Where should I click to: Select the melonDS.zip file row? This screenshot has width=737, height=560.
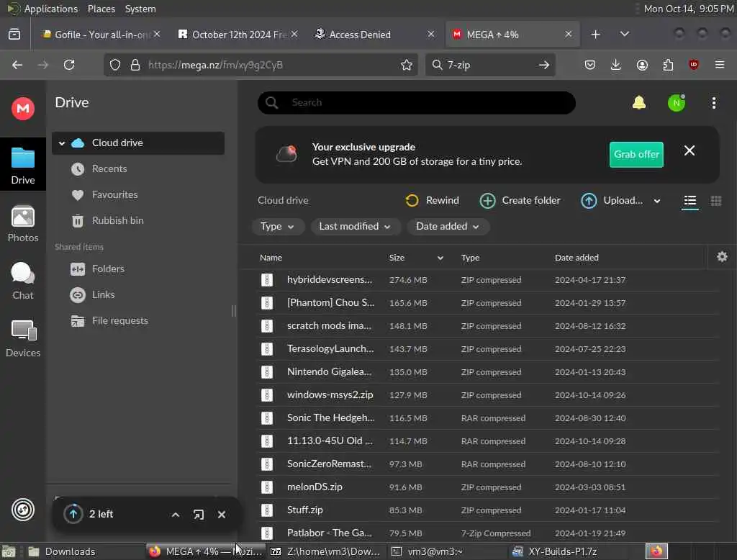tap(487, 487)
